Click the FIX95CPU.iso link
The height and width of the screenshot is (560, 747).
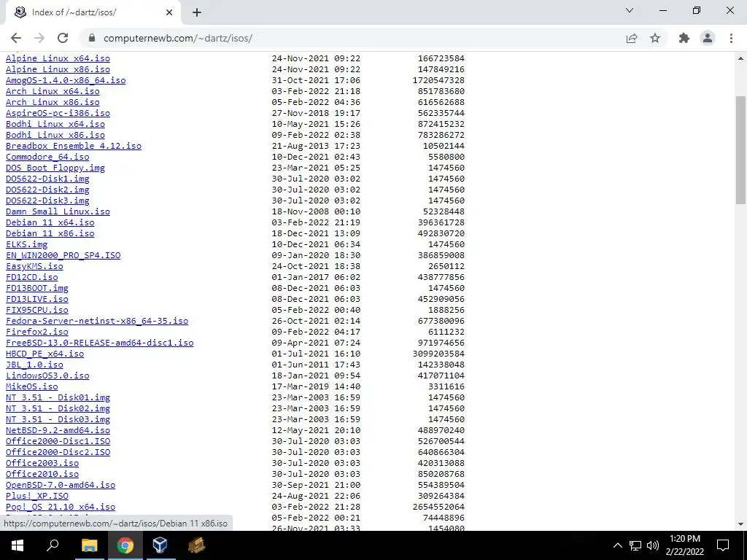[36, 310]
